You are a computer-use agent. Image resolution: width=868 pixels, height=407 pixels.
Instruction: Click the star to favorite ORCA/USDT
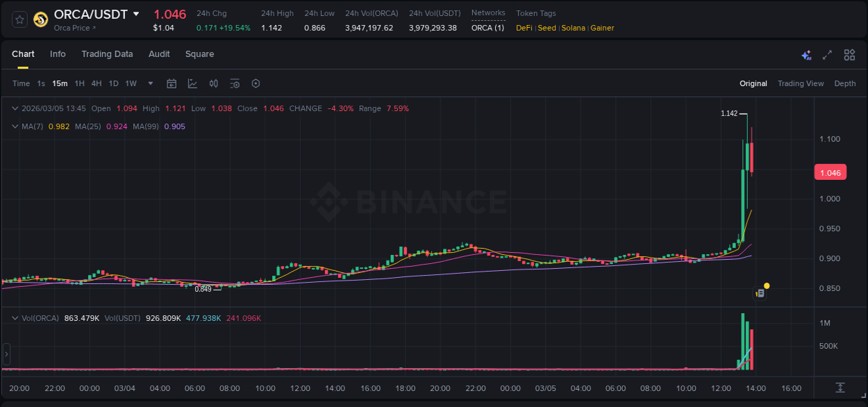[x=19, y=19]
